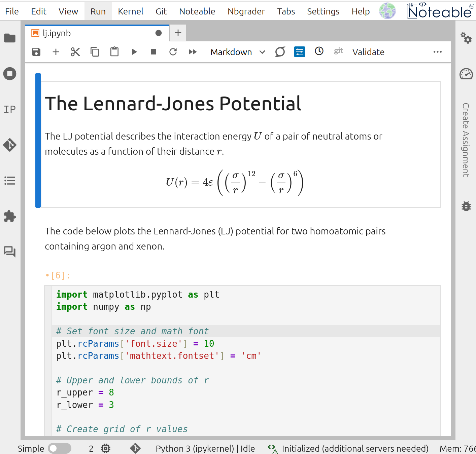
Task: Open the Kernel menu
Action: click(x=131, y=11)
